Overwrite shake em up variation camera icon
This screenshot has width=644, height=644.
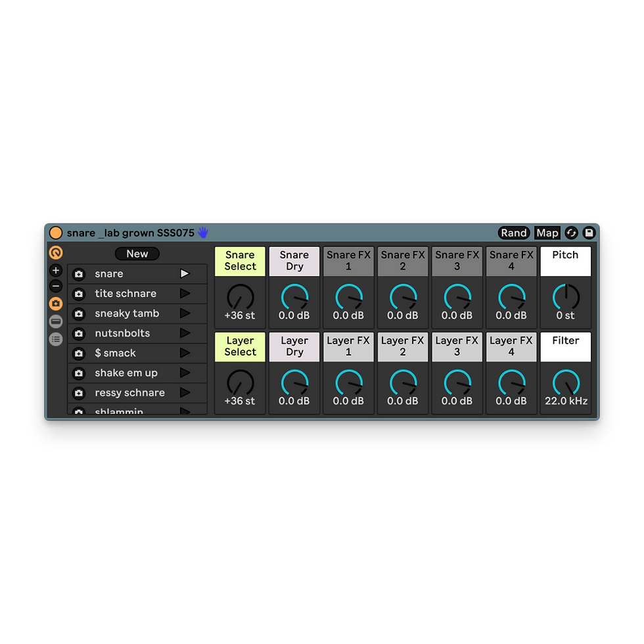click(x=79, y=373)
